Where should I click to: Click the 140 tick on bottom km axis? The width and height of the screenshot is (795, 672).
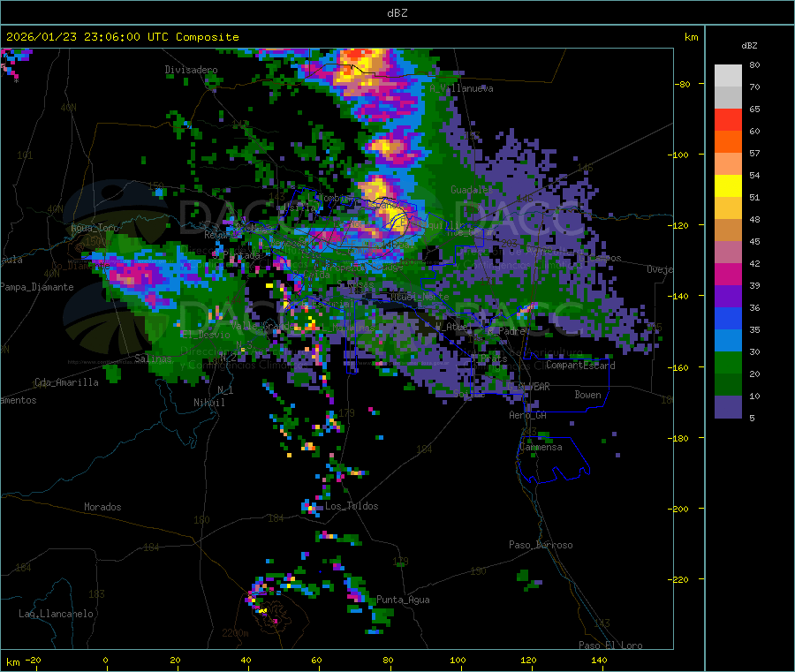click(599, 661)
